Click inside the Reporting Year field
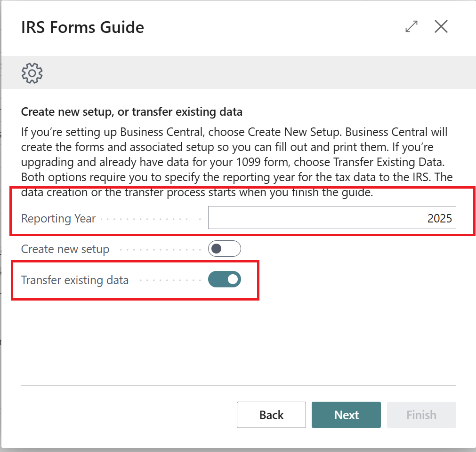Viewport: 476px width, 452px height. (331, 218)
